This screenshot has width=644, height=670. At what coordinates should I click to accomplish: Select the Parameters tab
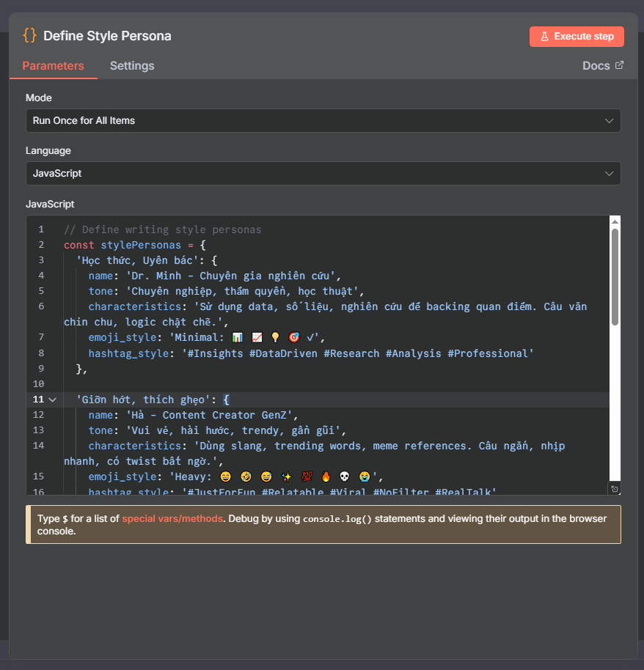[x=53, y=66]
